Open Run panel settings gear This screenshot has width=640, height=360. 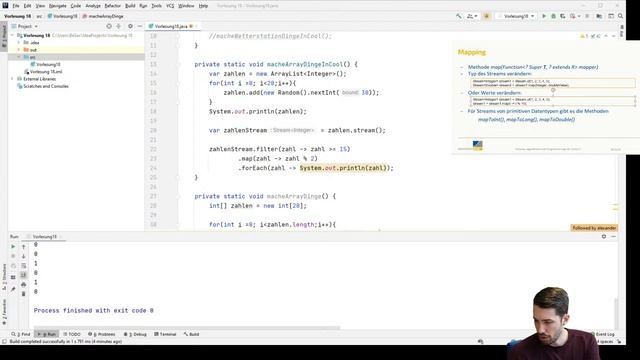click(604, 237)
